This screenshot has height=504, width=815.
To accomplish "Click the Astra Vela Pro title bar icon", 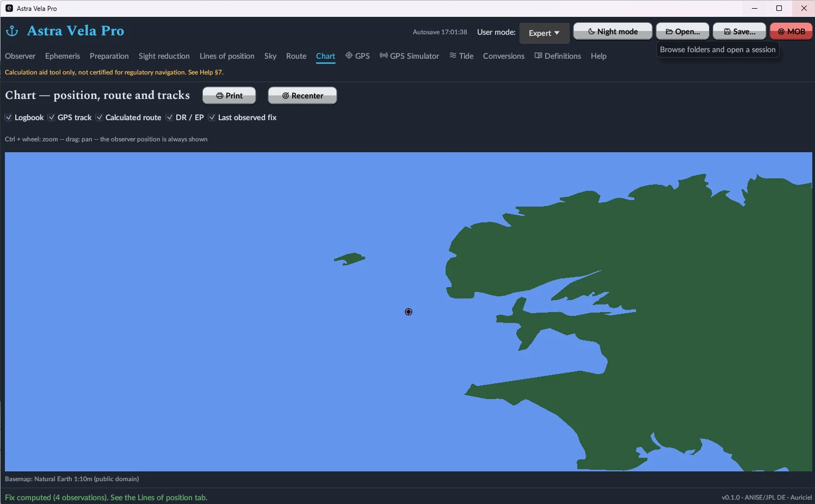I will (x=9, y=8).
